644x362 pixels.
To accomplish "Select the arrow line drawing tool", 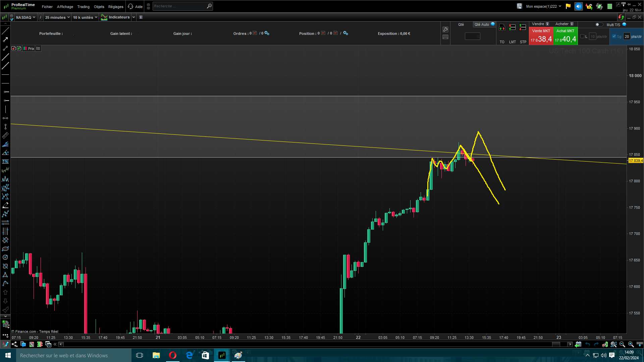I will [5, 40].
